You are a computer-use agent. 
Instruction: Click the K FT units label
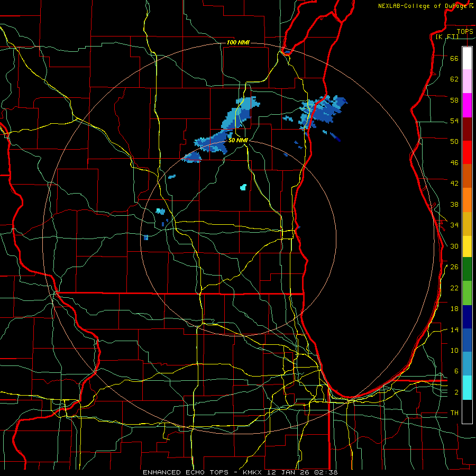tap(447, 37)
